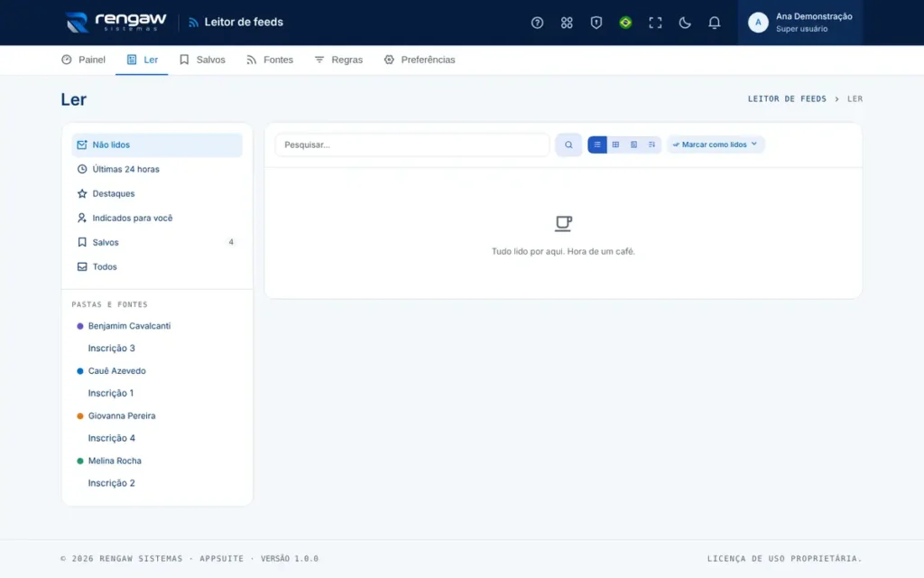Click the Leitor de Feeds breadcrumb link
The image size is (924, 578).
click(787, 99)
